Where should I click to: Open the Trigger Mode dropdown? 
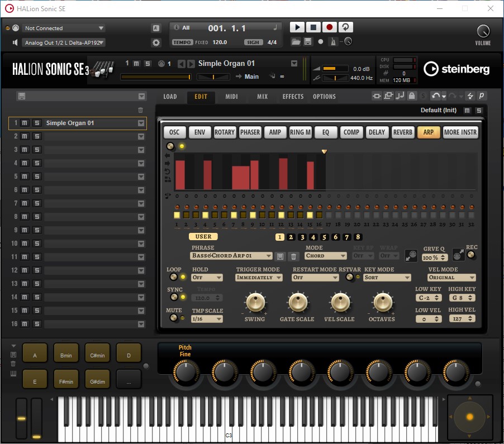[x=259, y=278]
